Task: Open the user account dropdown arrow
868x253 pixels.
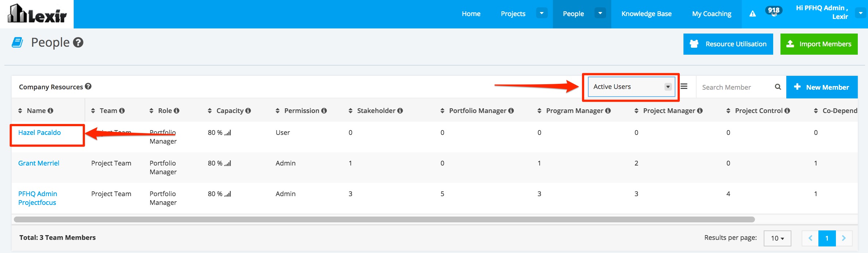Action: [x=861, y=13]
